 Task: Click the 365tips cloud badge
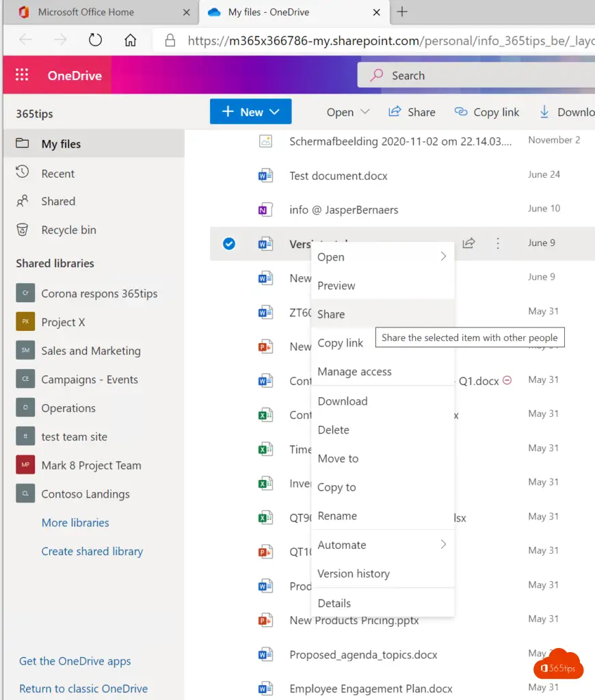[x=558, y=664]
